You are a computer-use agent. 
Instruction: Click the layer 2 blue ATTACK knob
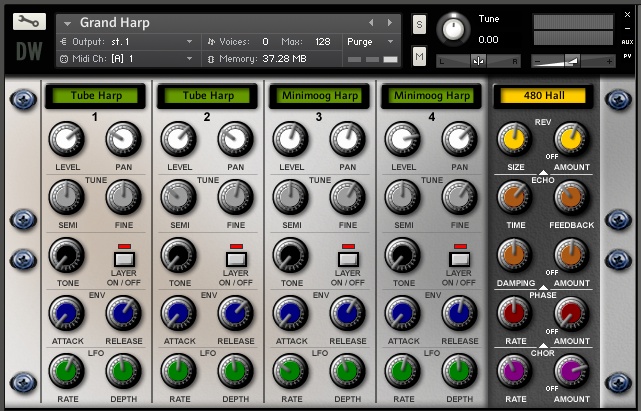pos(180,313)
